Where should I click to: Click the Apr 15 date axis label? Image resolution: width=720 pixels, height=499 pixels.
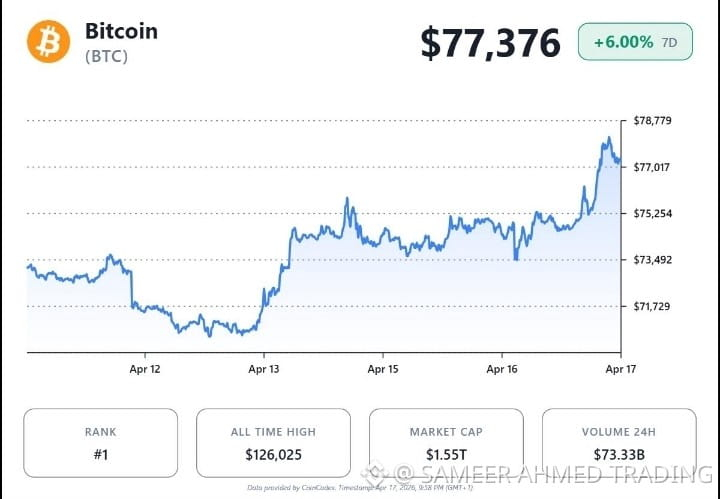(x=383, y=369)
